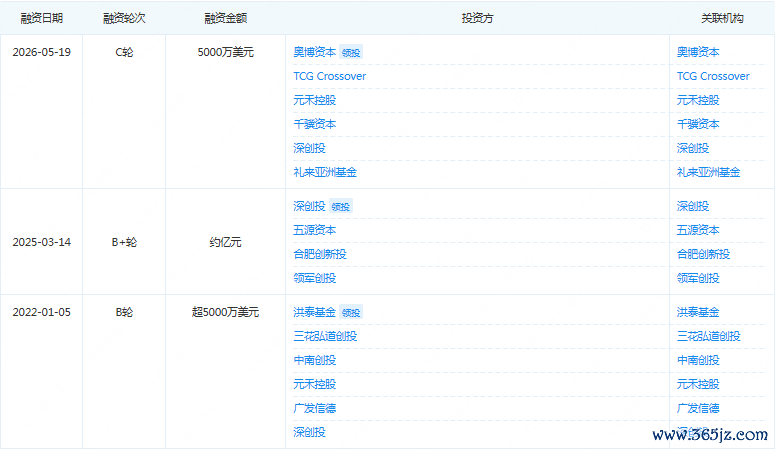The width and height of the screenshot is (775, 450).
Task: Open 三花弘道创投 in 关联机构 column
Action: [708, 336]
